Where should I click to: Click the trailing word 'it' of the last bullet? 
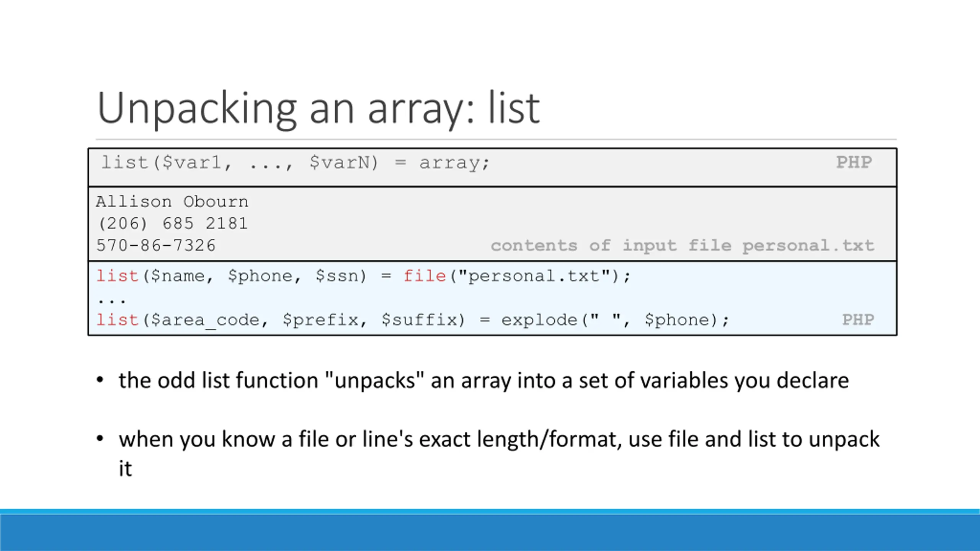(x=126, y=469)
